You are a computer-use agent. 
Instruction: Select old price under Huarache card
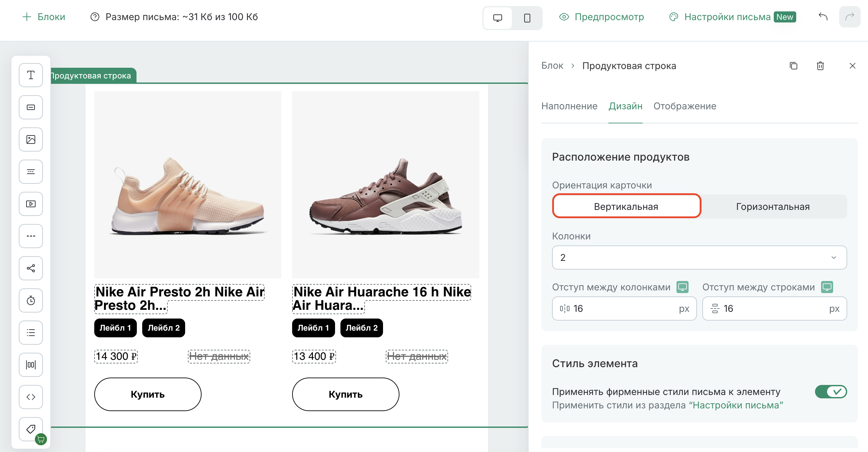tap(417, 356)
